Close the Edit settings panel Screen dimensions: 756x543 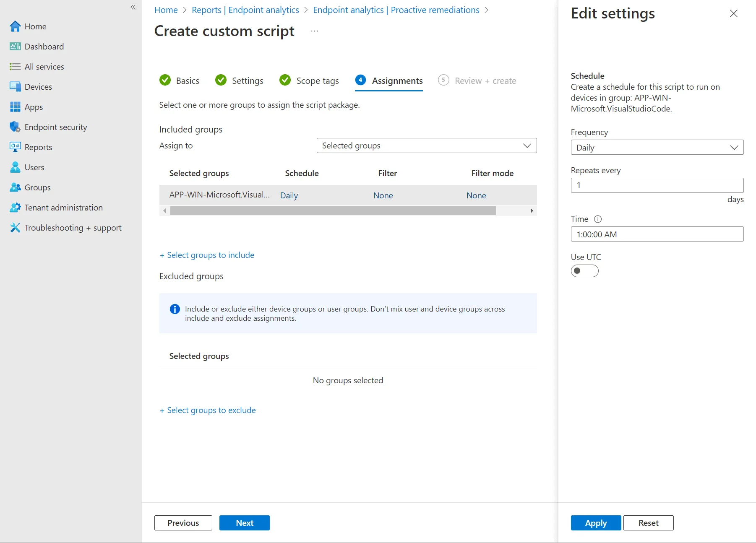tap(734, 13)
